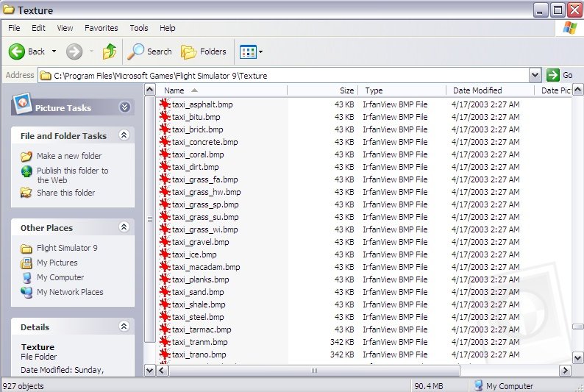This screenshot has height=392, width=584.
Task: Open the Tools menu
Action: pyautogui.click(x=139, y=28)
